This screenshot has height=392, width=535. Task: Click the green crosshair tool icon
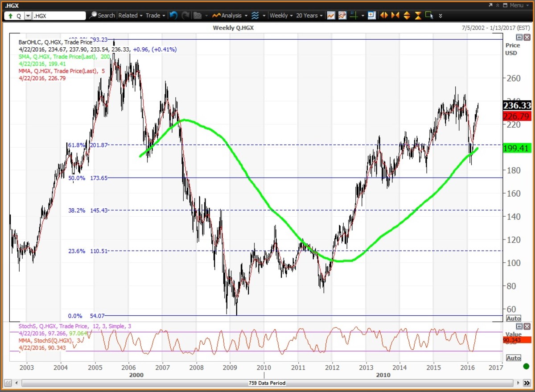pos(354,16)
